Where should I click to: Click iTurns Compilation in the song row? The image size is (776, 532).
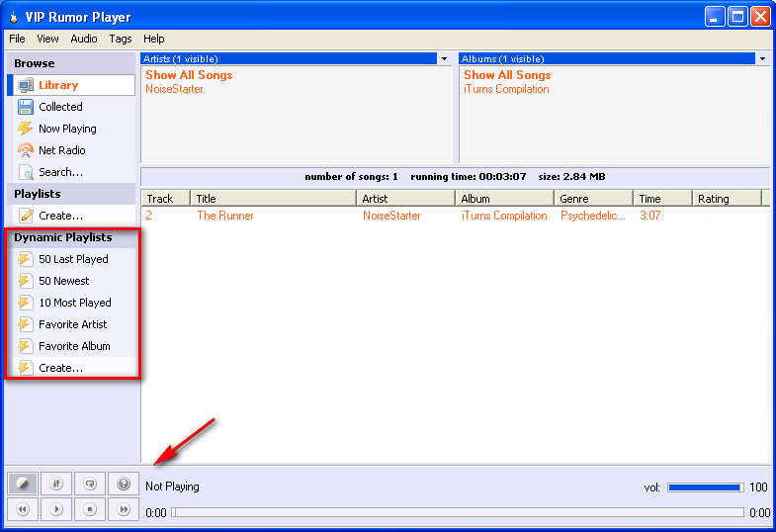point(504,216)
